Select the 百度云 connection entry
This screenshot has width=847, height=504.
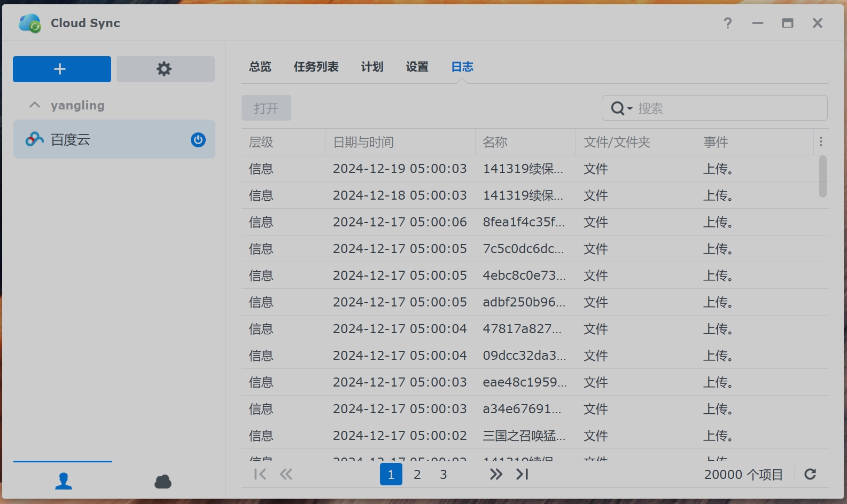click(114, 139)
